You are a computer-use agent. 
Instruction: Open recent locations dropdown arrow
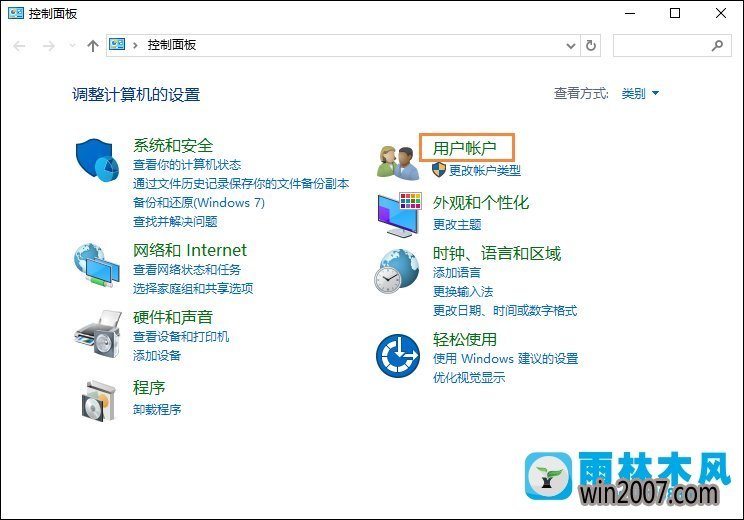[x=72, y=46]
